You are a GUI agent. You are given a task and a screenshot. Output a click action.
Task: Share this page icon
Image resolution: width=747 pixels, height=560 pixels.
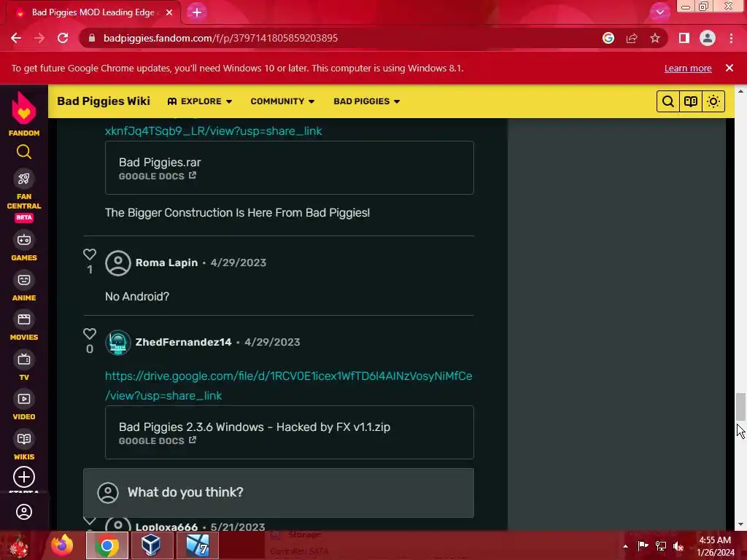632,38
